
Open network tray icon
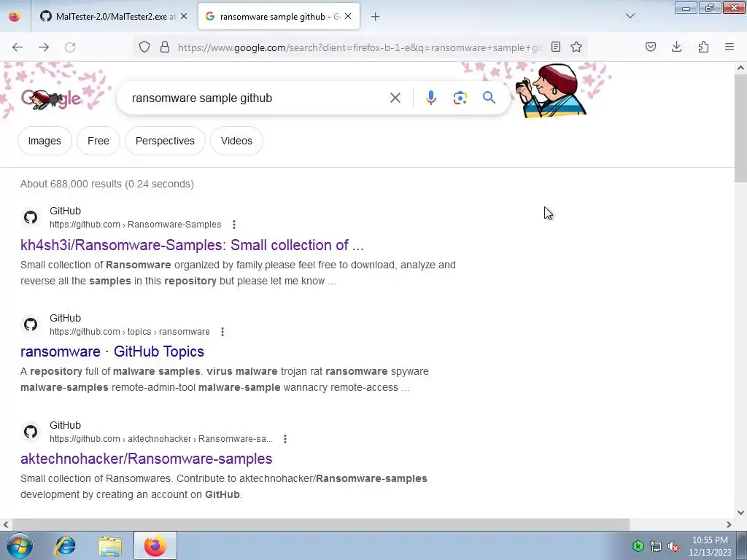click(x=656, y=547)
